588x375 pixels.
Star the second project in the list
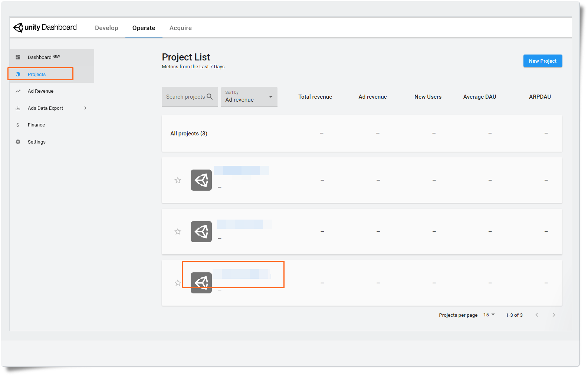pos(178,231)
